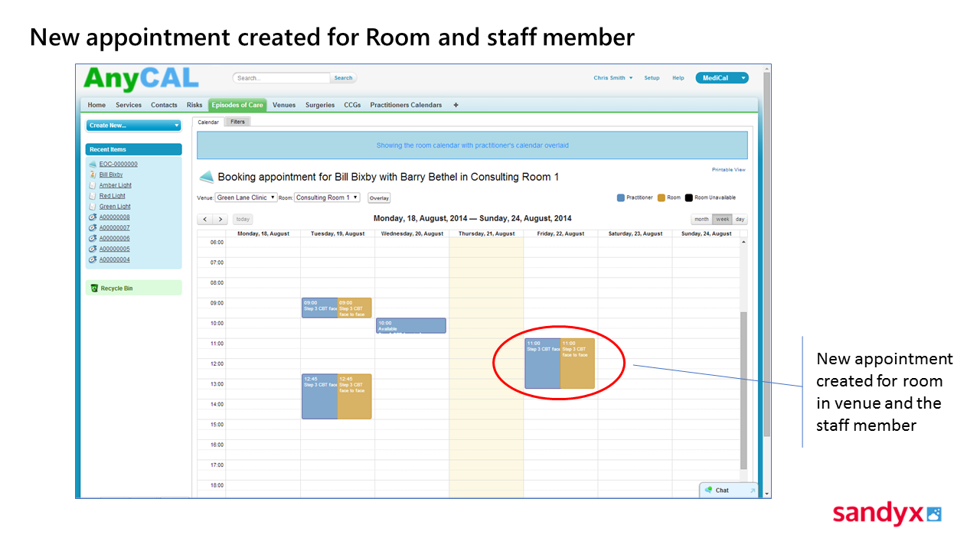Click the appointment icon beside A00000008
Image resolution: width=980 pixels, height=551 pixels.
(x=93, y=217)
